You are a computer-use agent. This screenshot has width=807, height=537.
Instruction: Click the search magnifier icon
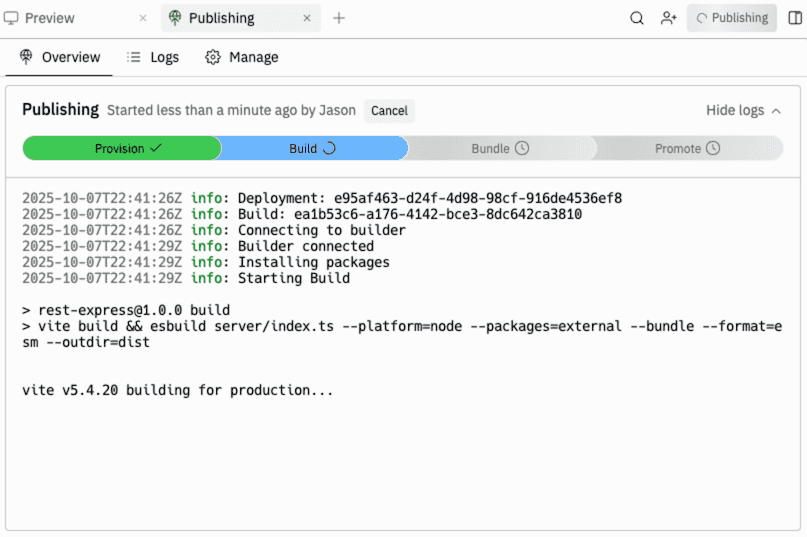click(x=637, y=18)
